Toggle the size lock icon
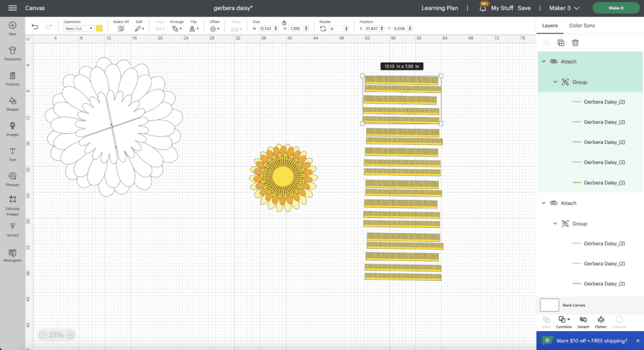Image resolution: width=644 pixels, height=350 pixels. (284, 23)
